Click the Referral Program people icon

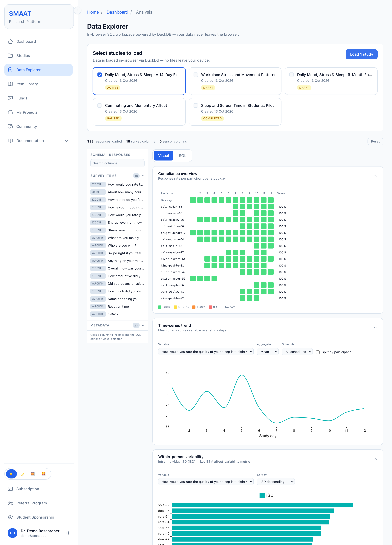click(x=10, y=503)
